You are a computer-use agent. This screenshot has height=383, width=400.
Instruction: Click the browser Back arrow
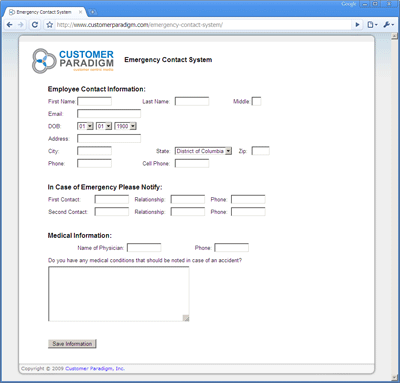click(x=10, y=25)
